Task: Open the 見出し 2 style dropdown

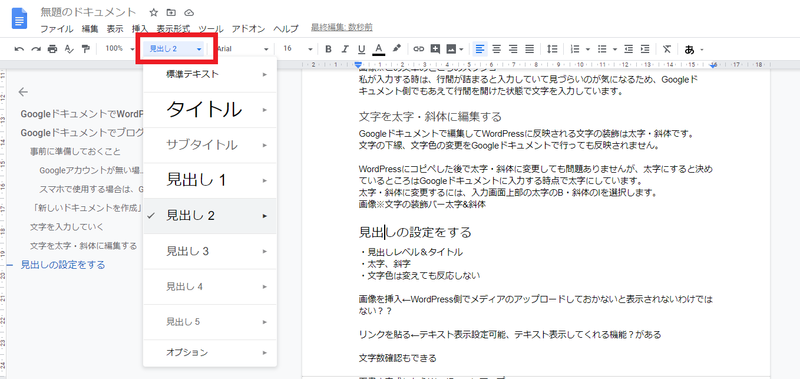Action: [176, 49]
